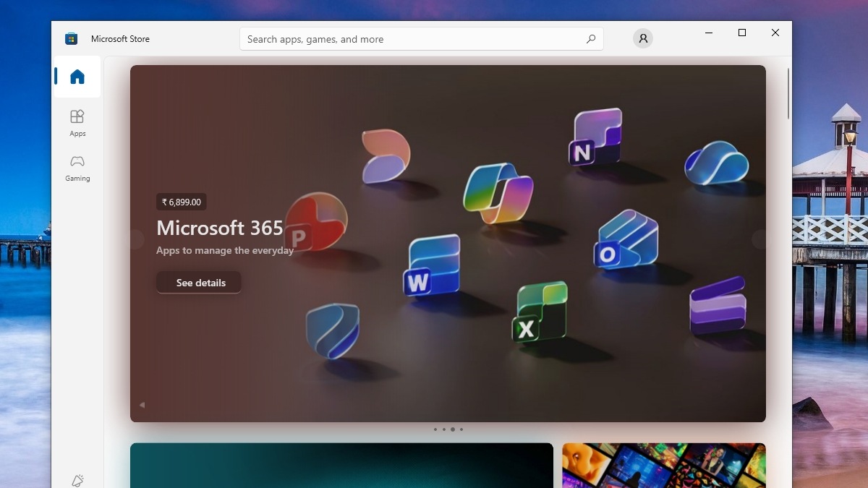Open the Gaming section in the sidebar
868x488 pixels.
click(77, 168)
